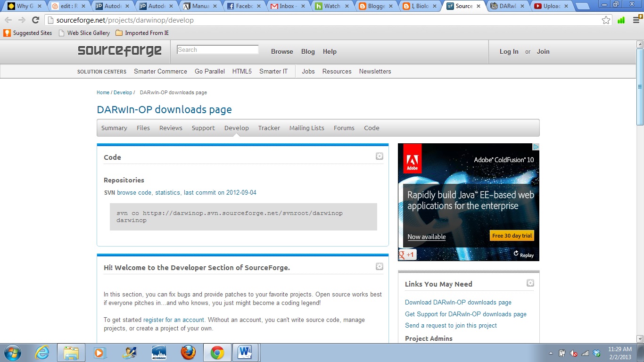Open the Mailing Lists tab

click(307, 128)
